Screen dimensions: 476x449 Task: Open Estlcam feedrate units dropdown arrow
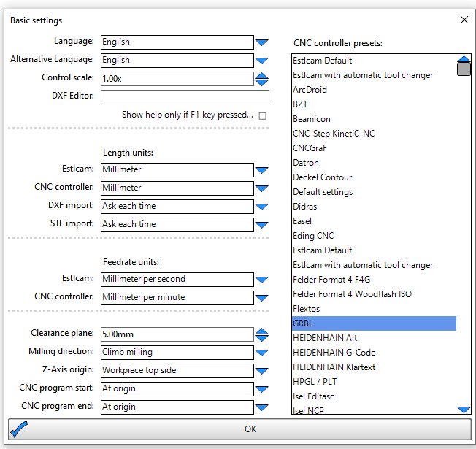tap(262, 280)
